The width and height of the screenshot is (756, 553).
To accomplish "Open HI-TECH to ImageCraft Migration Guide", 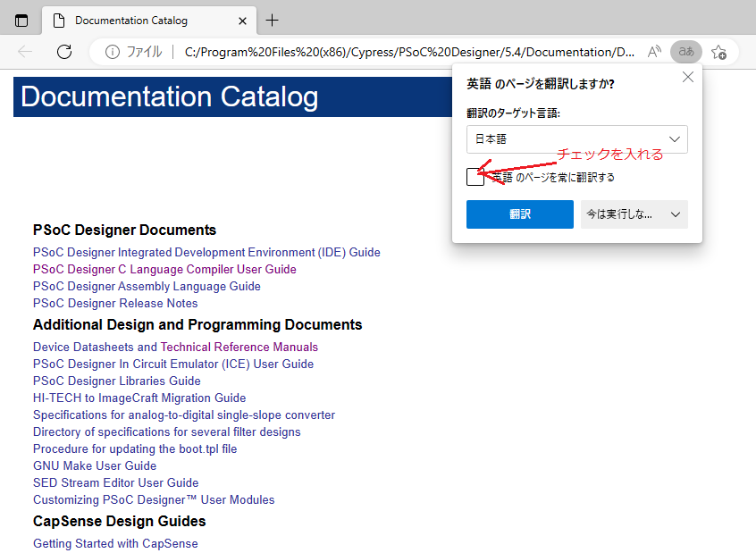I will pyautogui.click(x=139, y=398).
